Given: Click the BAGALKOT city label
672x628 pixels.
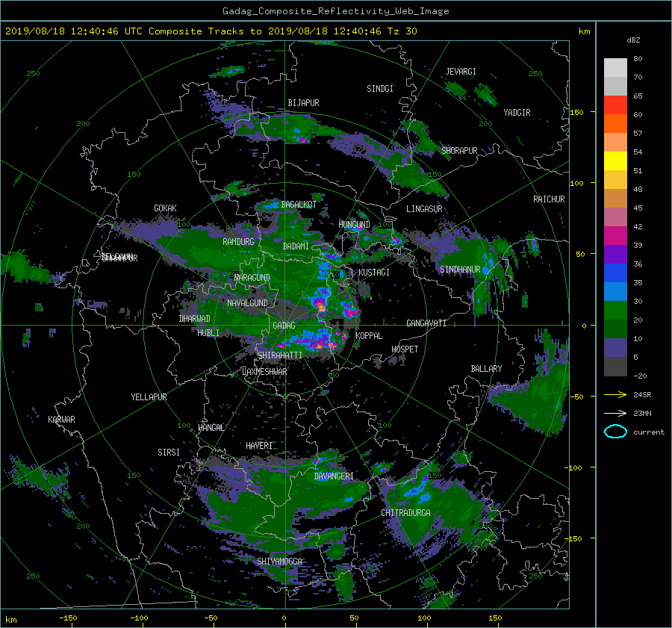Looking at the screenshot, I should pyautogui.click(x=299, y=205).
